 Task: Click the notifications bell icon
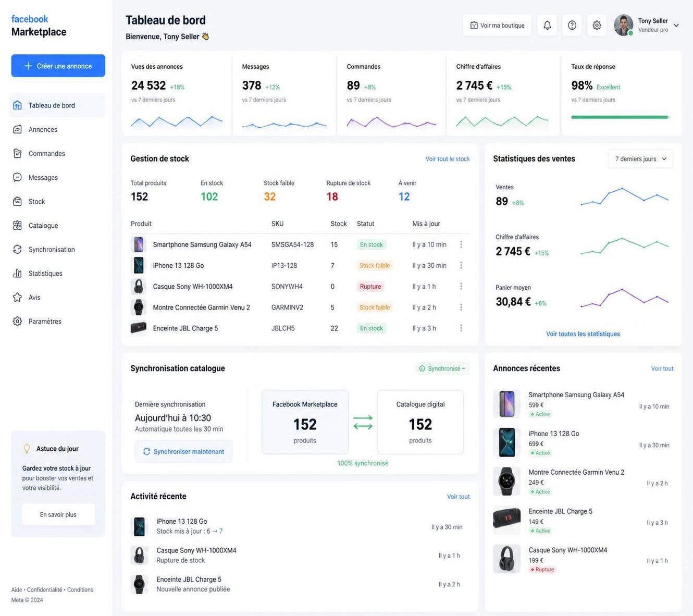[547, 25]
